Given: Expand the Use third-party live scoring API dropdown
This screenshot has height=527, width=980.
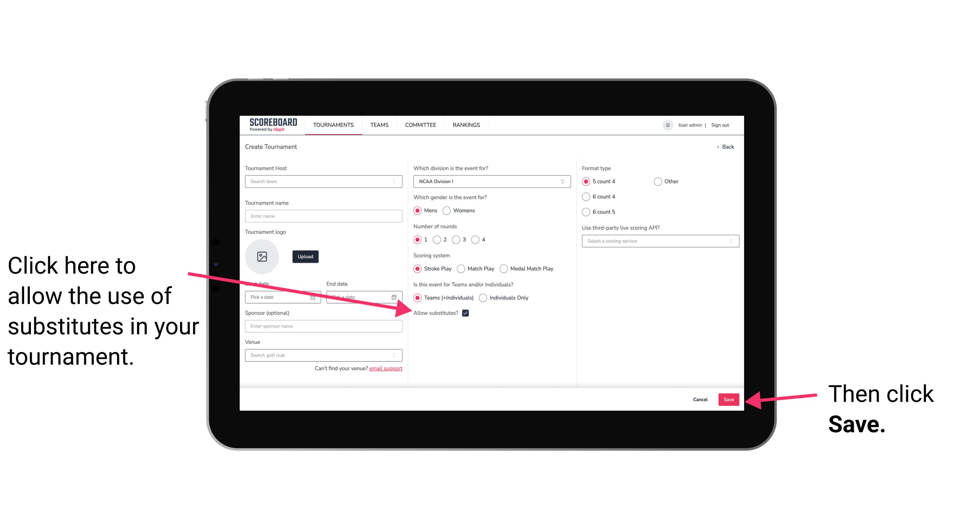Looking at the screenshot, I should (658, 241).
